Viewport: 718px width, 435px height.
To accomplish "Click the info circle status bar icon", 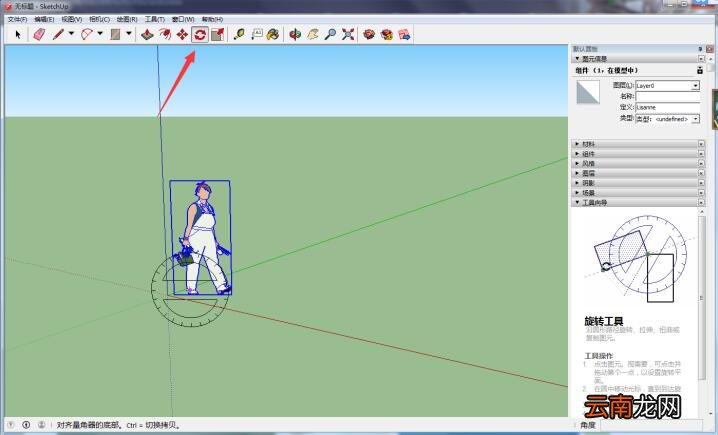I will point(26,425).
